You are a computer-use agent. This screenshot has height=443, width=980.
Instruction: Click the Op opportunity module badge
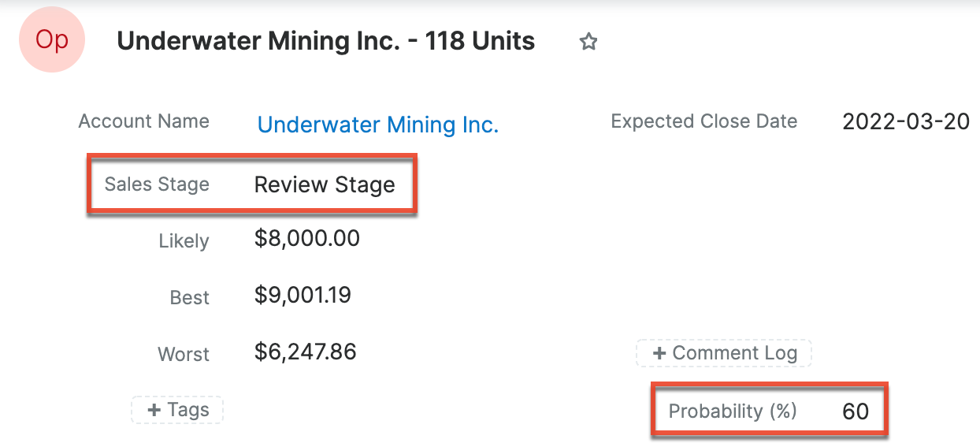coord(52,40)
